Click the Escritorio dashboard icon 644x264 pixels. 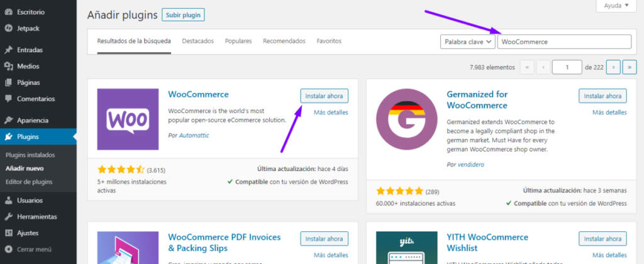(8, 13)
